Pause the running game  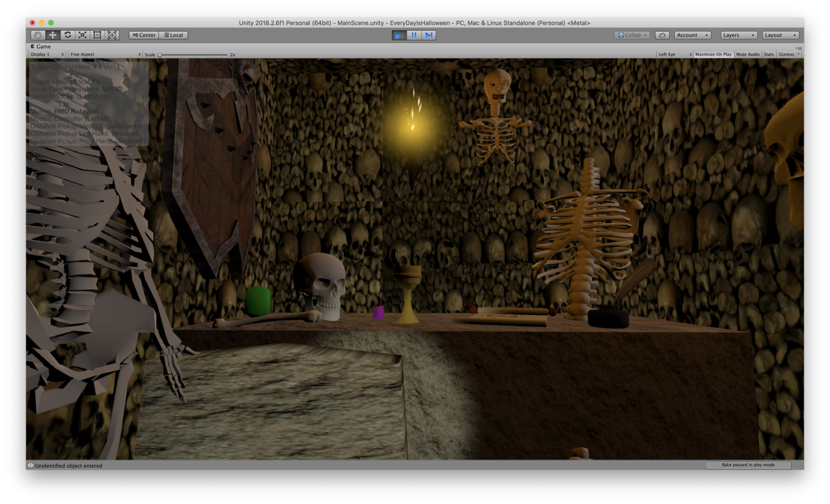point(414,35)
